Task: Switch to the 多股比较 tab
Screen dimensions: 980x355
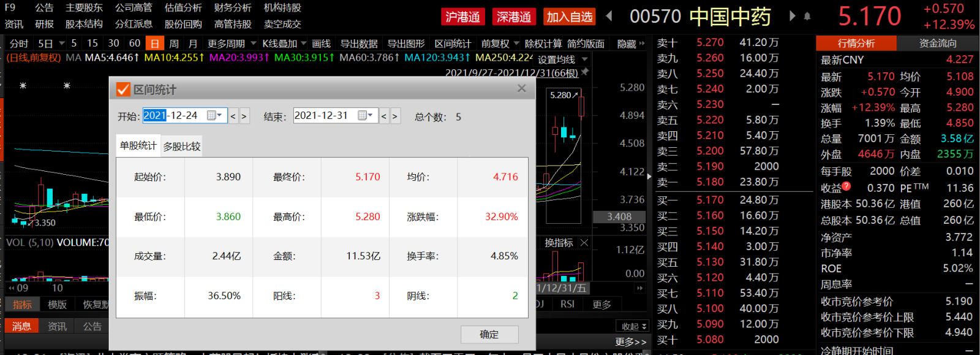Action: (182, 147)
